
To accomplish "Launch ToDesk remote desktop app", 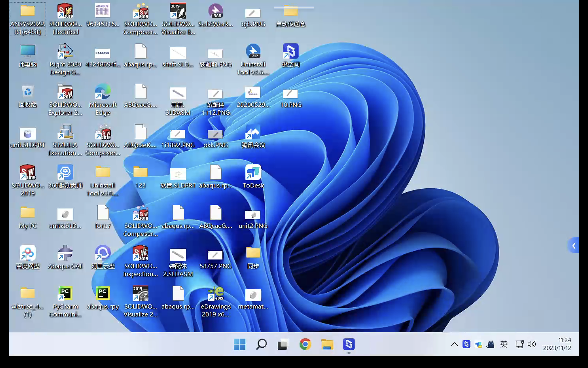I will (x=253, y=177).
